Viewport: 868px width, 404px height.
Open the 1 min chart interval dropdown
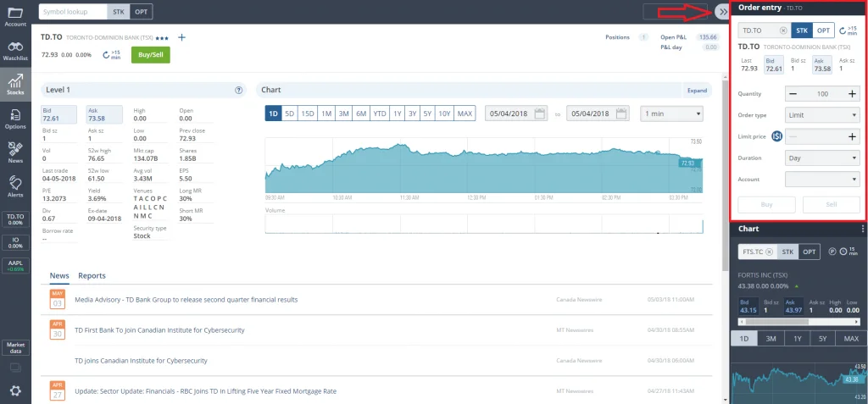(x=672, y=113)
